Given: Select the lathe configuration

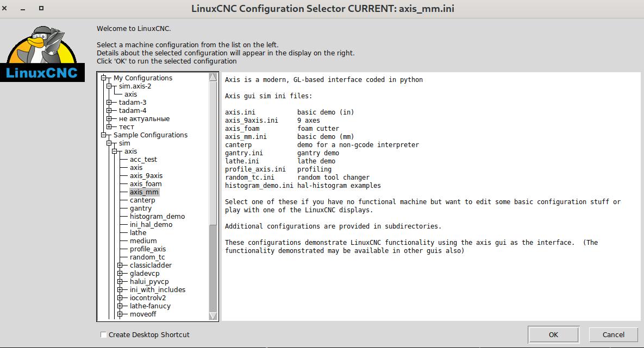Looking at the screenshot, I should [137, 233].
